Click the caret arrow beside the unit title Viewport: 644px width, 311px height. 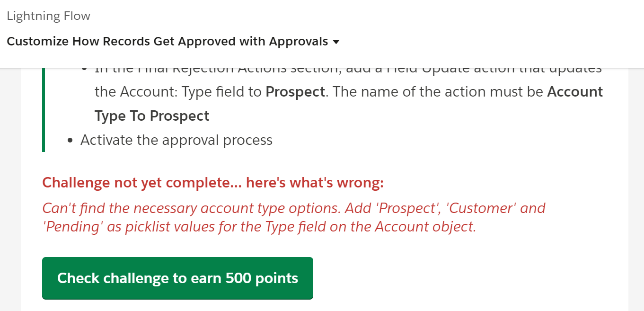[336, 42]
